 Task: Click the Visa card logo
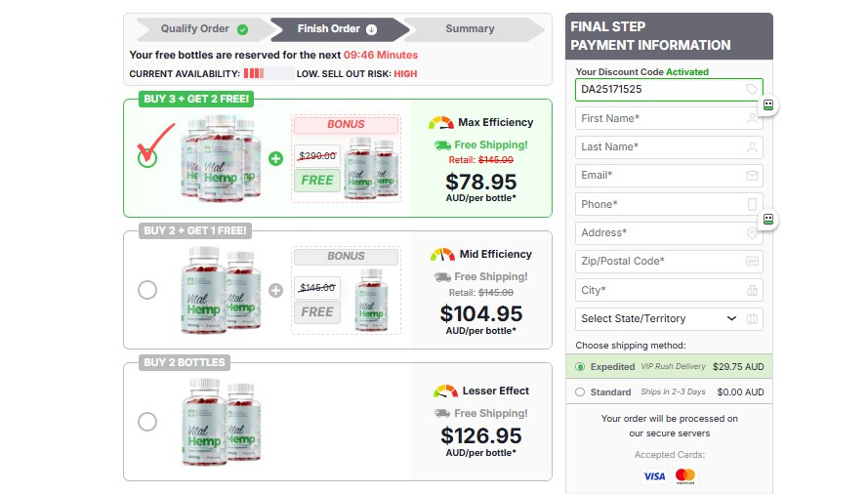coord(654,476)
